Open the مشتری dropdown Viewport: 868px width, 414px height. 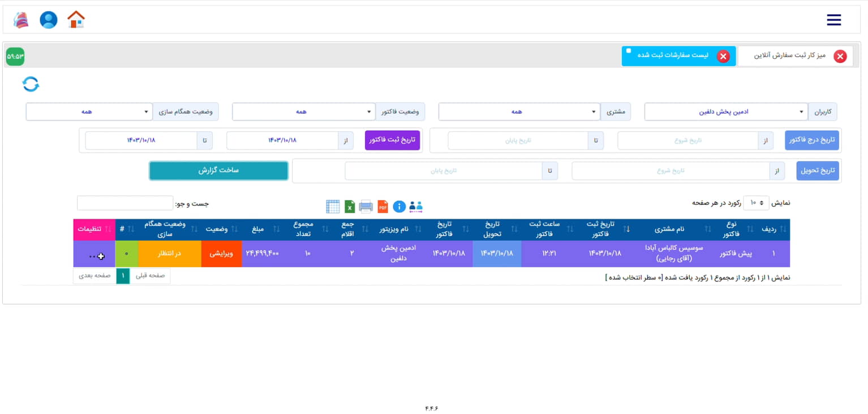(x=519, y=112)
